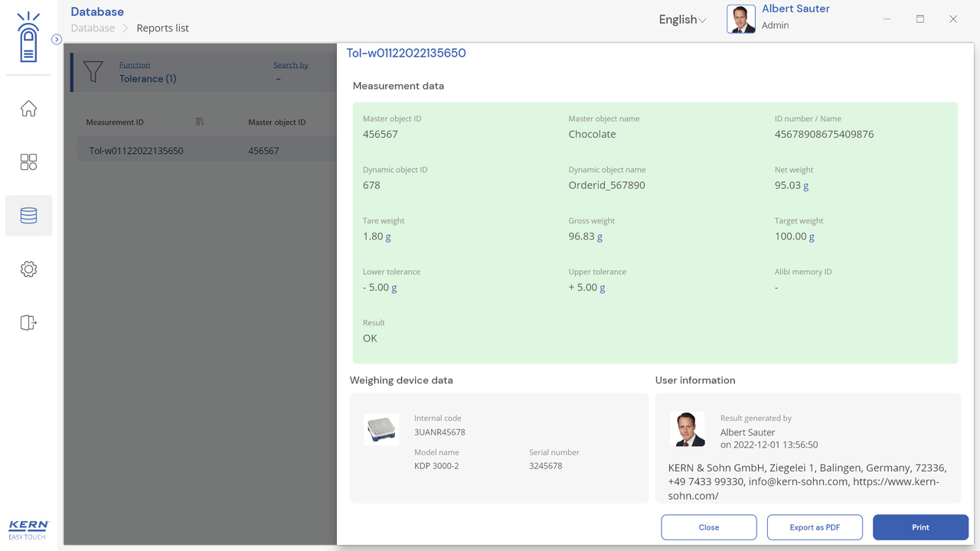The width and height of the screenshot is (980, 551).
Task: Print the measurement report
Action: coord(920,527)
